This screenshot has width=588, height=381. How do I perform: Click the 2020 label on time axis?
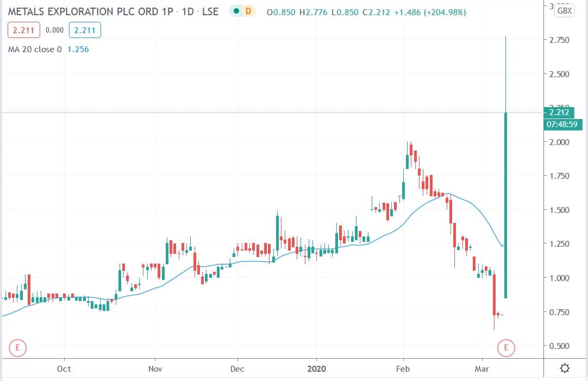pyautogui.click(x=316, y=368)
